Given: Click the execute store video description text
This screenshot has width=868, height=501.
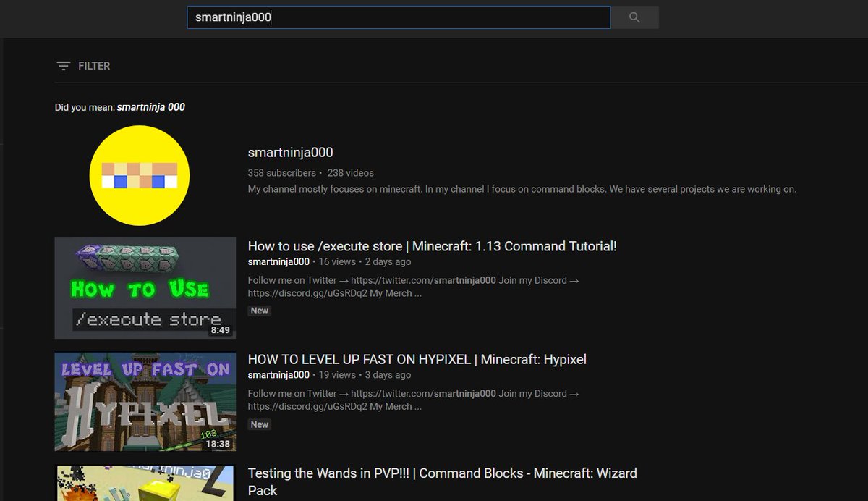Looking at the screenshot, I should point(414,287).
